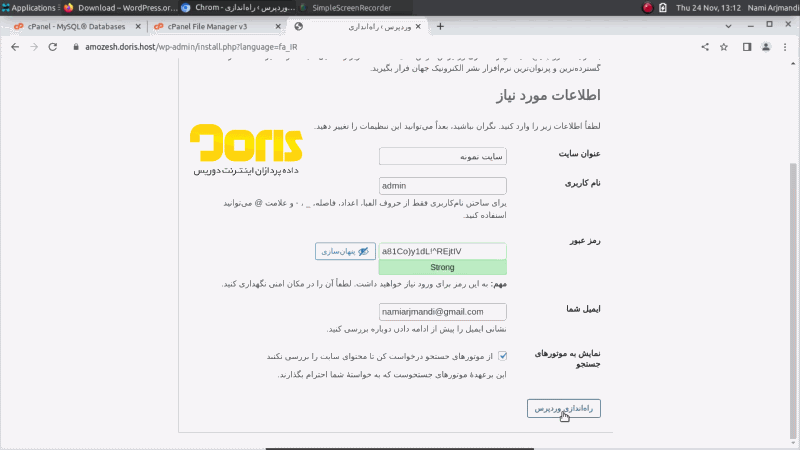
Task: Click the padlock site info icon
Action: point(76,47)
